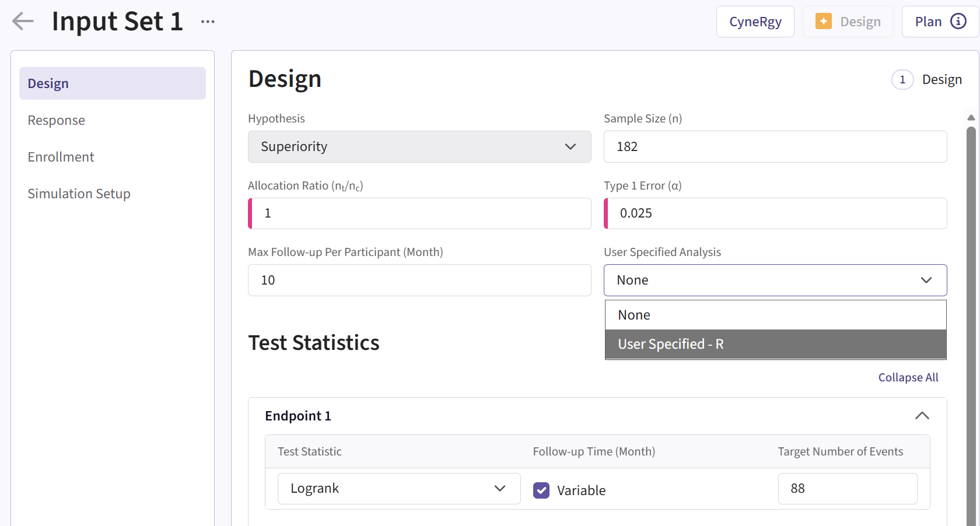Click the back arrow icon
The height and width of the screenshot is (526, 980).
tap(23, 22)
